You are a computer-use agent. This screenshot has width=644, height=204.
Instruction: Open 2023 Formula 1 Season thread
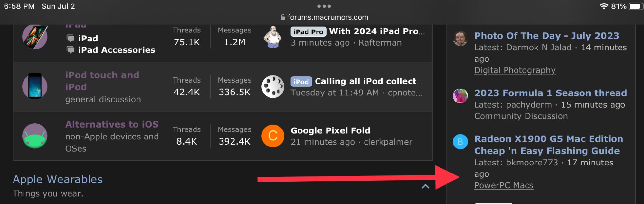coord(550,93)
